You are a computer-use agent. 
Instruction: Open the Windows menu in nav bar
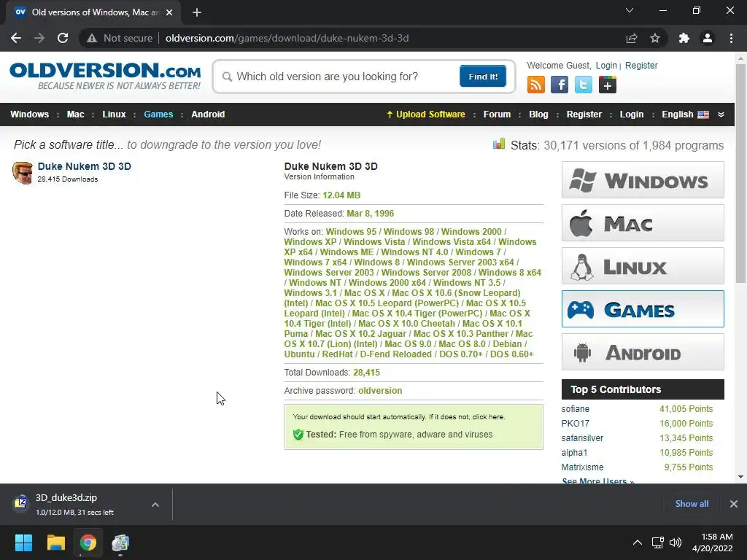(x=29, y=114)
